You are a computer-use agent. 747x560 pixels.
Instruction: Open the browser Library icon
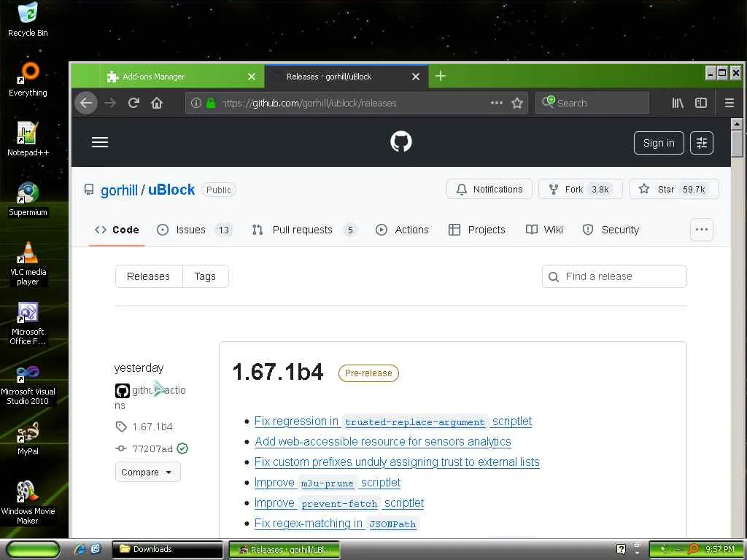coord(678,103)
